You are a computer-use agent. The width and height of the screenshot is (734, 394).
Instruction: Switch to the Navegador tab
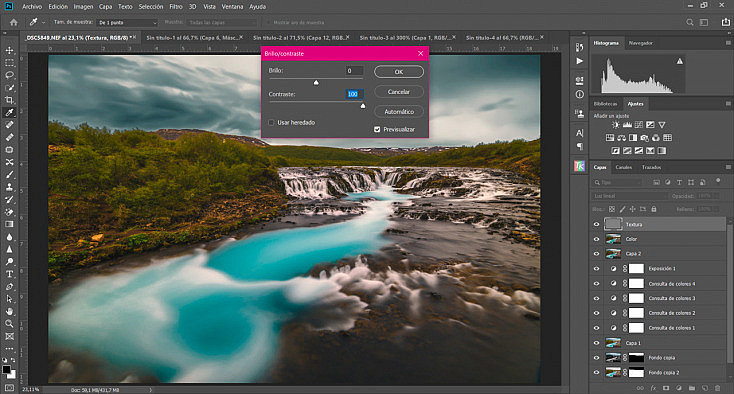point(640,43)
